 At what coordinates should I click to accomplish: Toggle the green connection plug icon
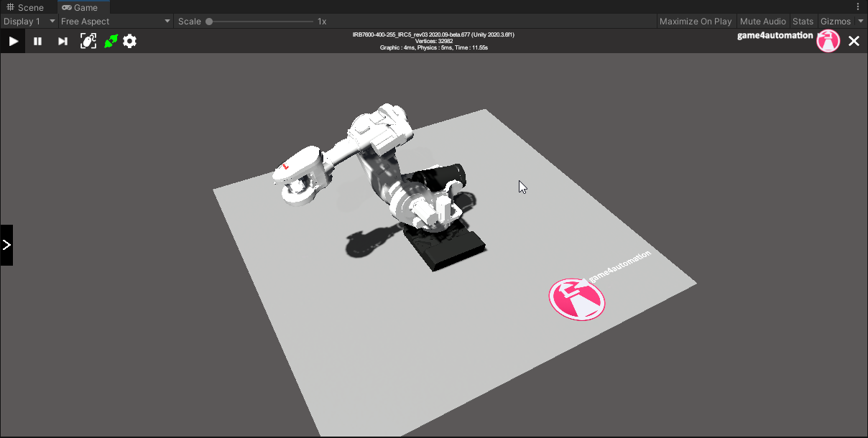coord(110,41)
